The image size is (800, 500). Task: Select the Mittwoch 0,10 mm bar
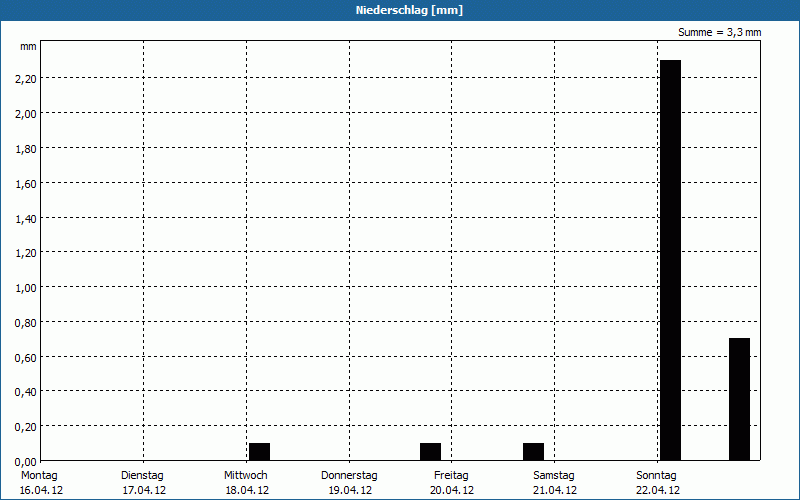point(259,452)
